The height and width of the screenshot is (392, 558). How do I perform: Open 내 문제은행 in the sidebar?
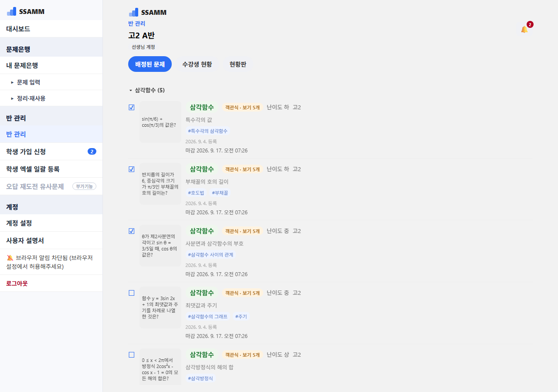pos(51,65)
